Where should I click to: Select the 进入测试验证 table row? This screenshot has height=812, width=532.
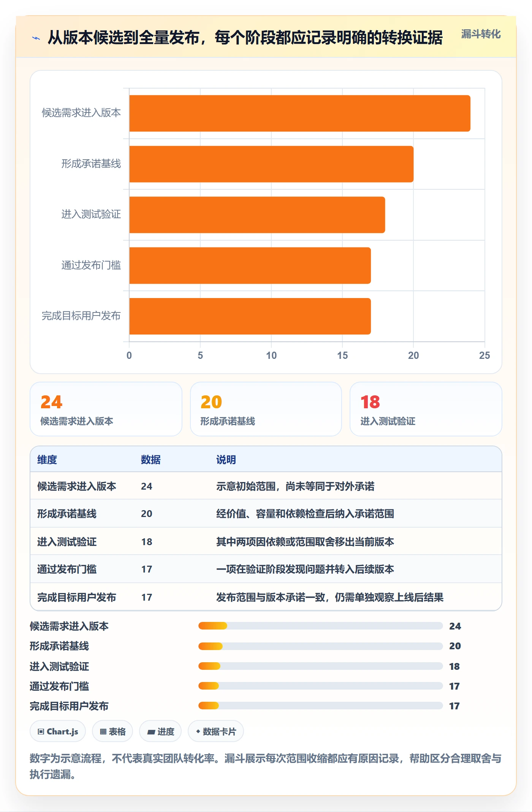tap(266, 541)
